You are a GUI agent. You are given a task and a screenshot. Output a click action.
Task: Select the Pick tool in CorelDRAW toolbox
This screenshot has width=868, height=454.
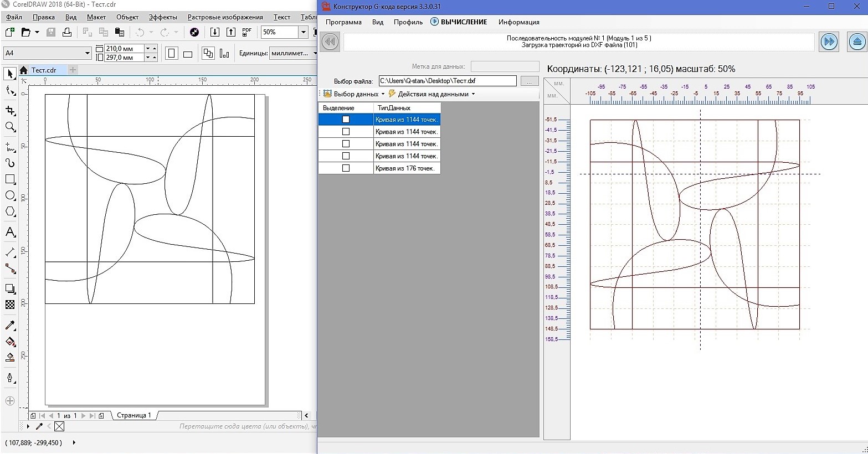10,74
